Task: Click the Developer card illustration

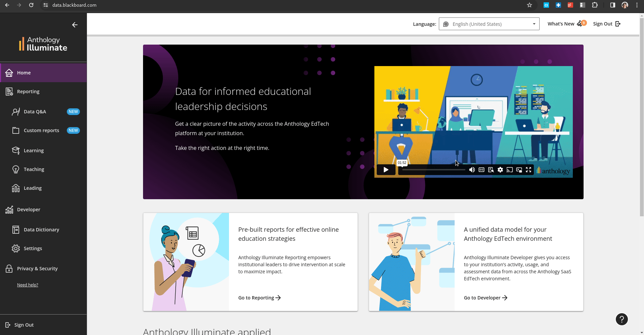Action: [412, 262]
